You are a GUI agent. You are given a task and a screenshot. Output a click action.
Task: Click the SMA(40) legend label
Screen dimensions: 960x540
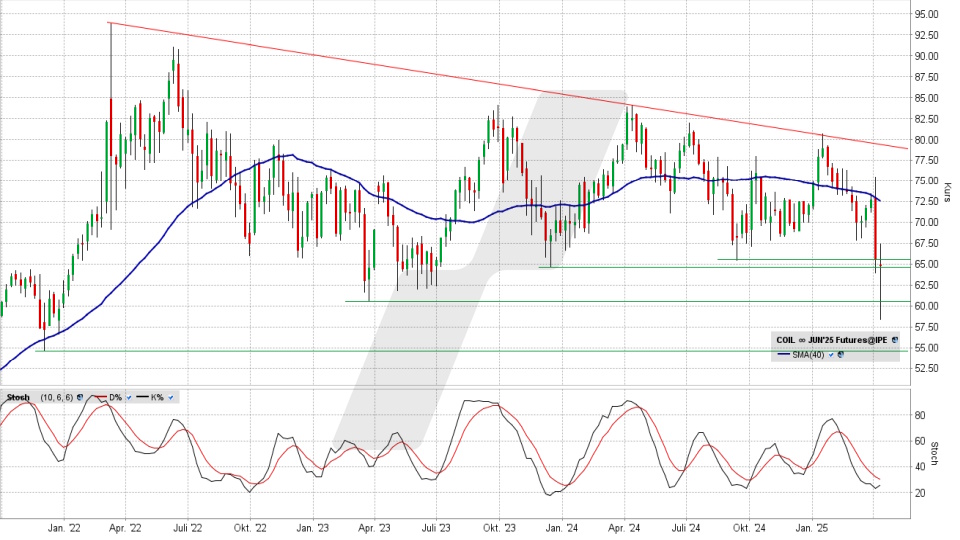pyautogui.click(x=808, y=354)
